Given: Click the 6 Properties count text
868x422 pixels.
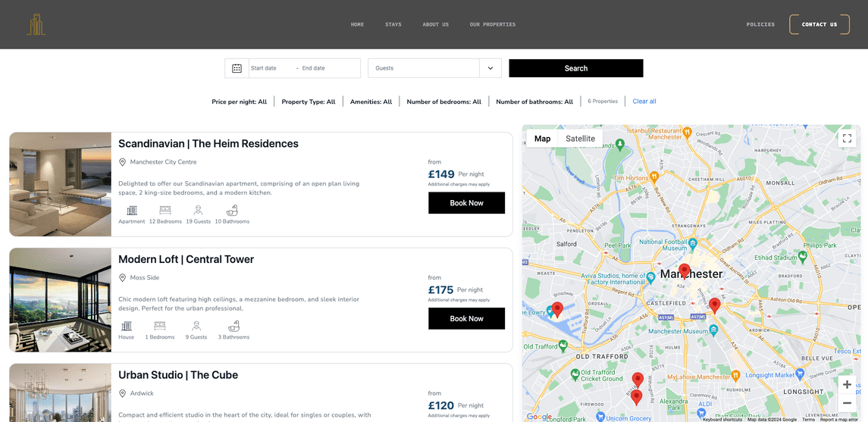Looking at the screenshot, I should click(x=602, y=102).
